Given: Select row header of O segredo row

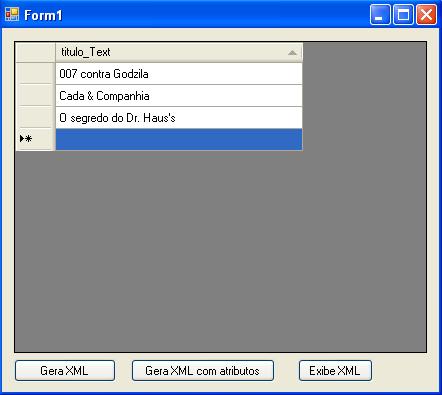Looking at the screenshot, I should pos(35,118).
